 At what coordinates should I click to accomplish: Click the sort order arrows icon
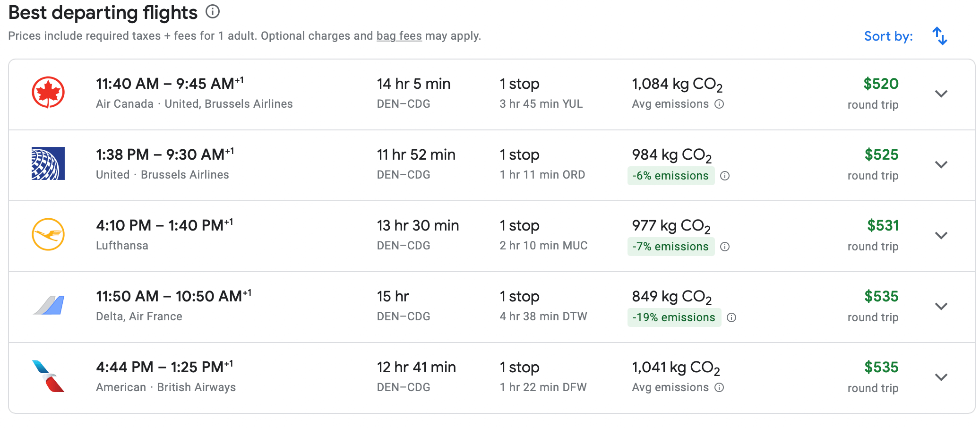pos(939,36)
